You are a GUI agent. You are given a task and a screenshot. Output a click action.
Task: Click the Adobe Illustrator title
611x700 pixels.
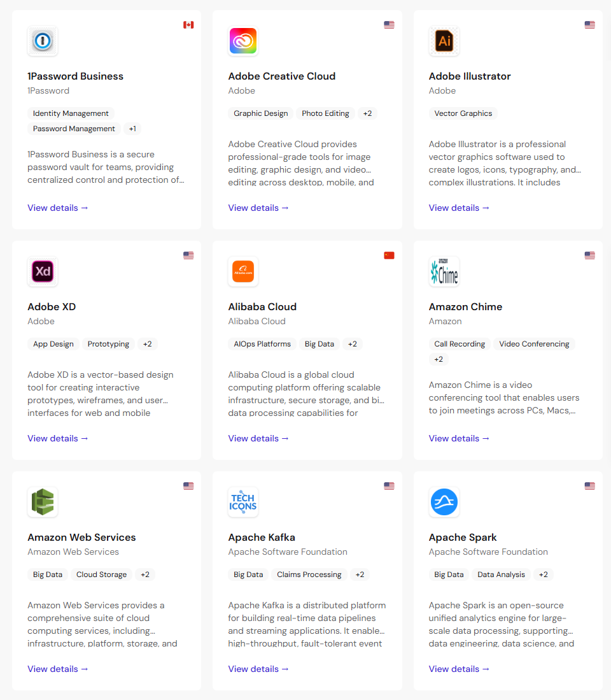[470, 76]
